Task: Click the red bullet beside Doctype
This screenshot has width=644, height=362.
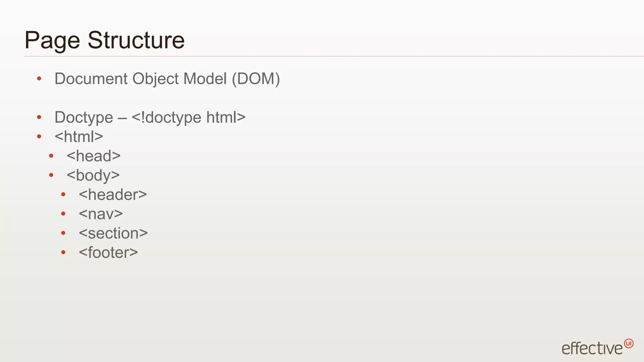Action: tap(39, 117)
